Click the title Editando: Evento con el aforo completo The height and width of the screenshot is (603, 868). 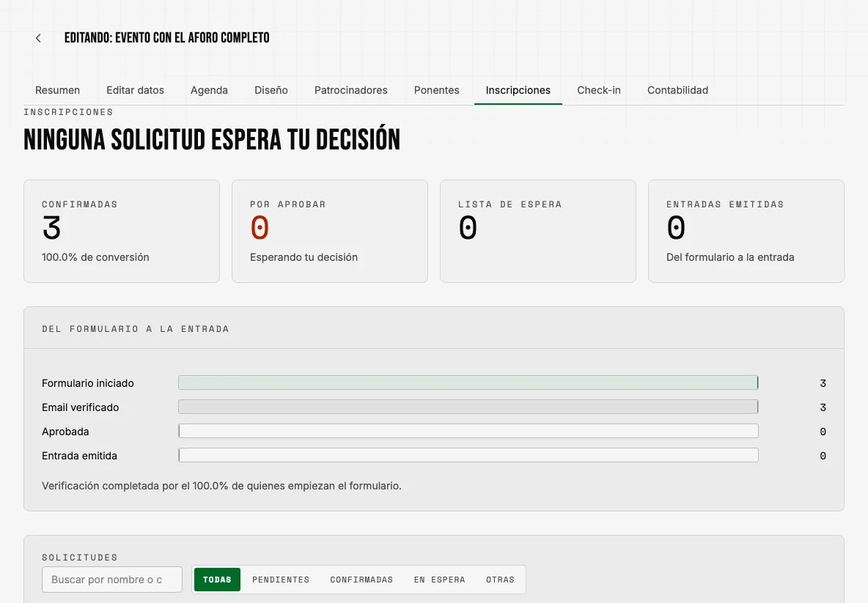166,37
